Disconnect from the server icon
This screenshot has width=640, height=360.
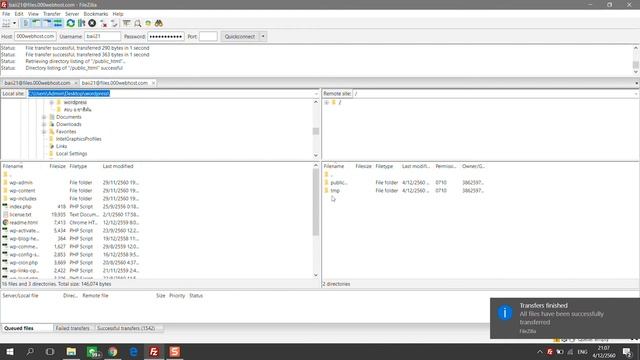(x=104, y=23)
